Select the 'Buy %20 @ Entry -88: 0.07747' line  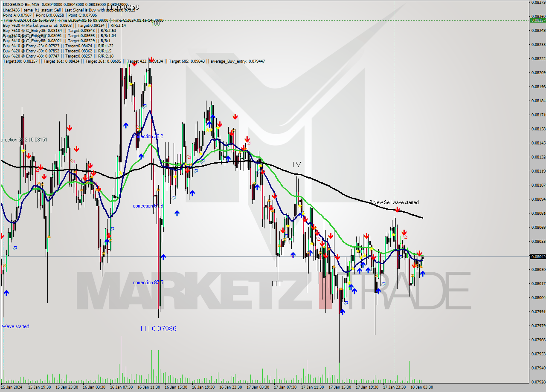[x=58, y=56]
